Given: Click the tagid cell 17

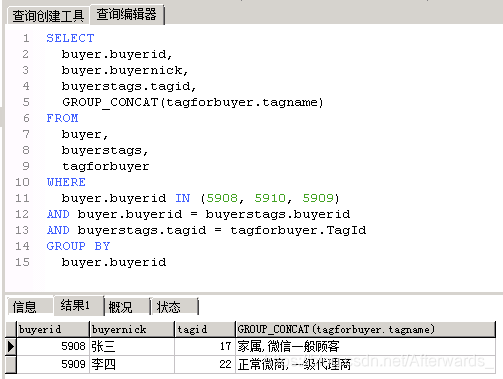Looking at the screenshot, I should 205,347.
